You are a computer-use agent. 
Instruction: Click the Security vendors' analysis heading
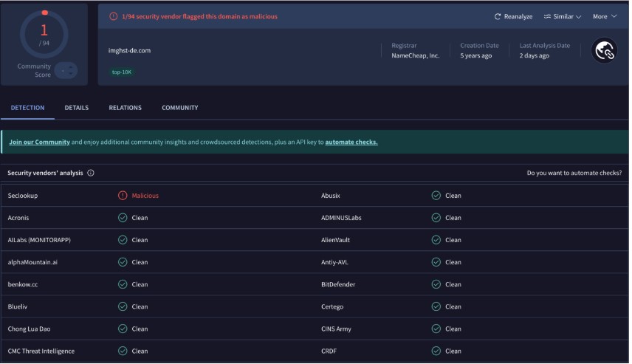pos(46,174)
